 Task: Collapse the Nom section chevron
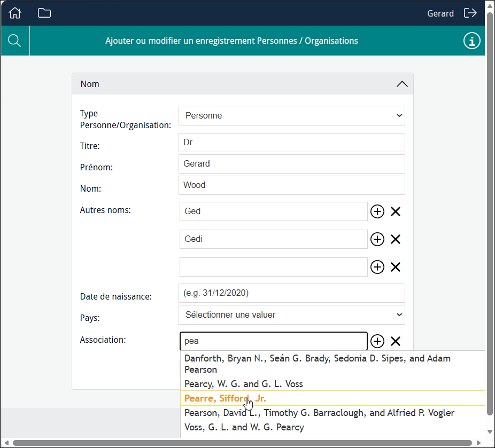tap(402, 84)
